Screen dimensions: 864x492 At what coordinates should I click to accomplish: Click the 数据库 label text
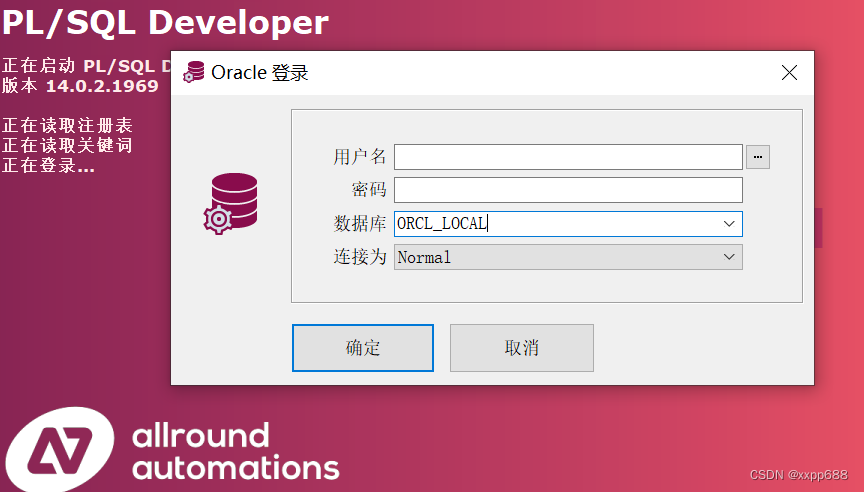pos(359,224)
